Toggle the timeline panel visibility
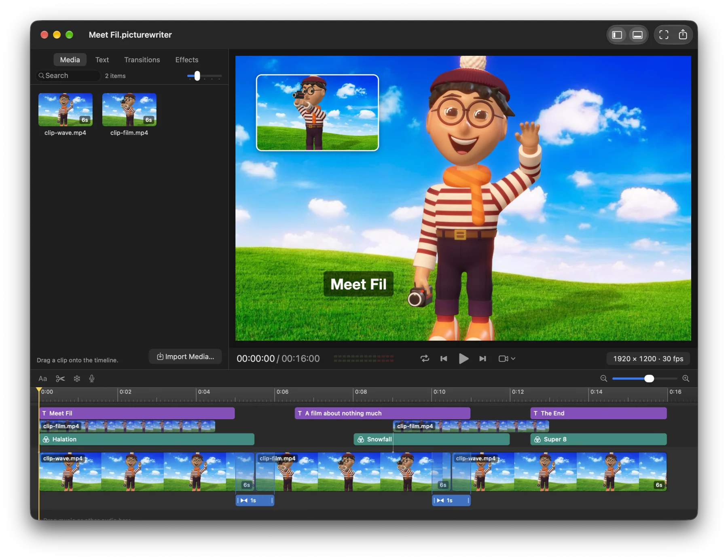Image resolution: width=728 pixels, height=560 pixels. click(638, 35)
